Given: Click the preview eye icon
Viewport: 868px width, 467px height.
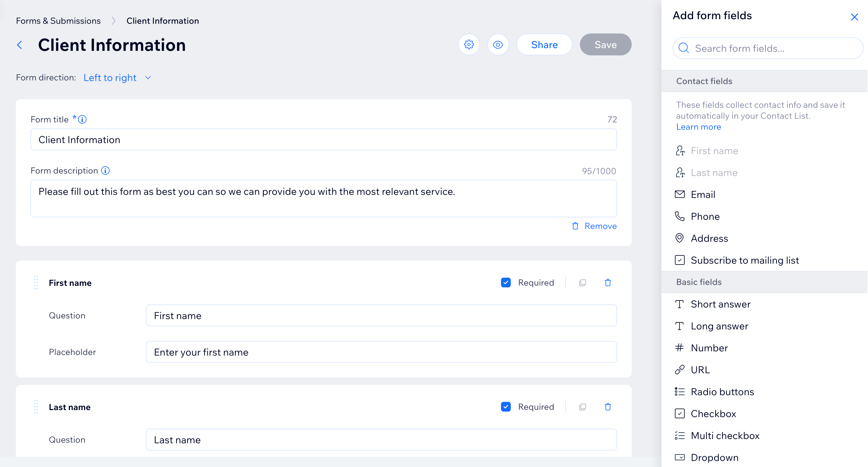Looking at the screenshot, I should click(x=498, y=44).
